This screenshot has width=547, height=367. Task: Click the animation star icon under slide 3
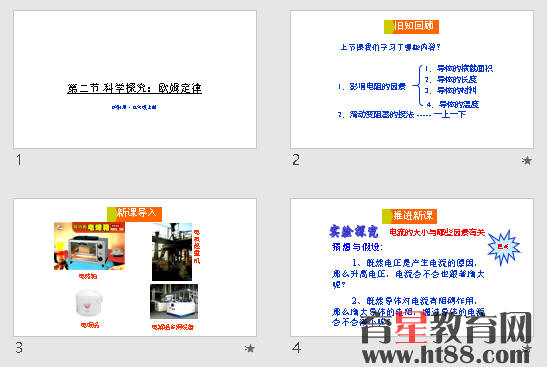coord(250,348)
